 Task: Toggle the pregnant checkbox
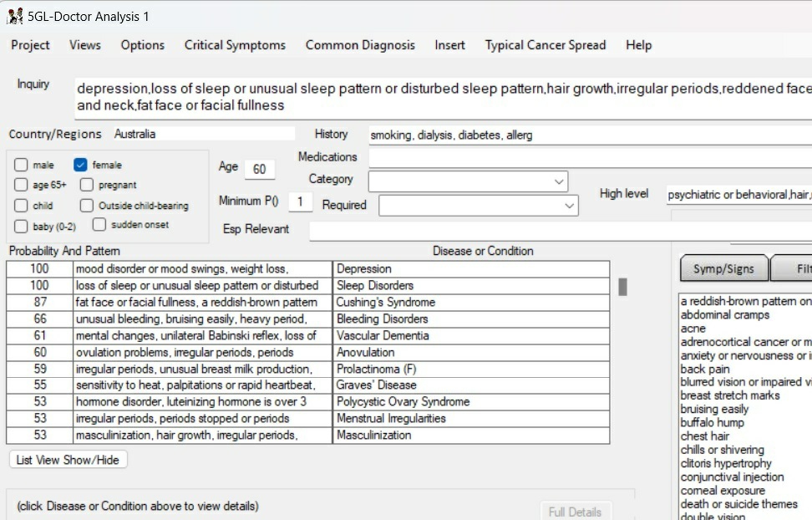87,186
